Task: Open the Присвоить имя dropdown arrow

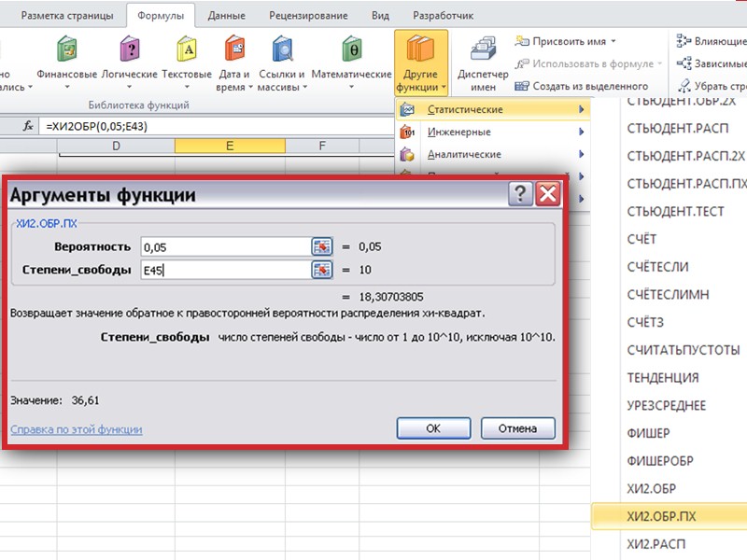Action: (x=614, y=42)
